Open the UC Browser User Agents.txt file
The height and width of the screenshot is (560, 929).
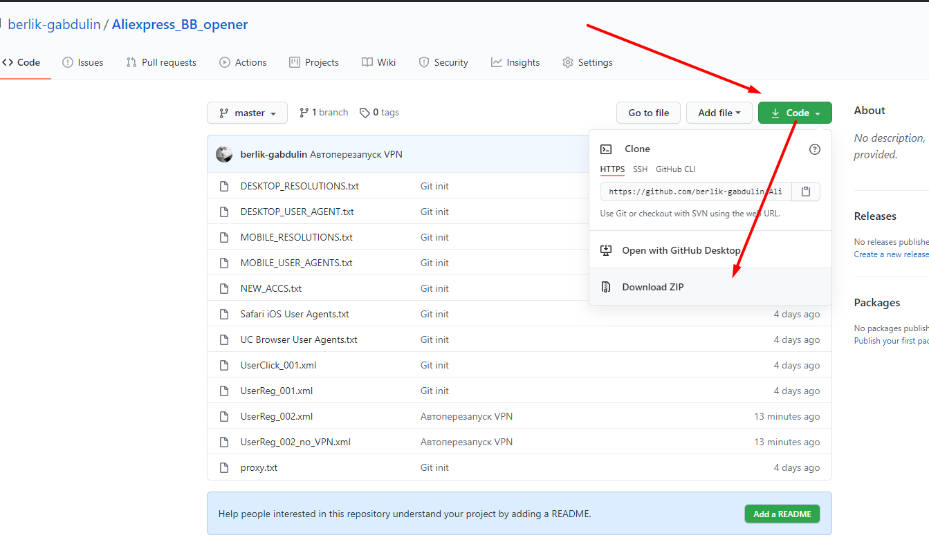click(299, 339)
